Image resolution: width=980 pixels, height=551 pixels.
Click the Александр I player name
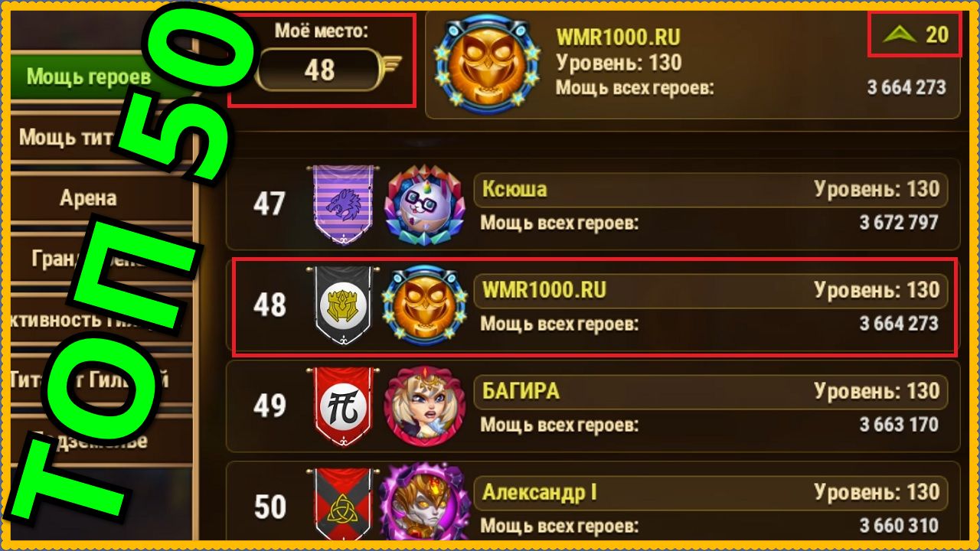pyautogui.click(x=539, y=492)
